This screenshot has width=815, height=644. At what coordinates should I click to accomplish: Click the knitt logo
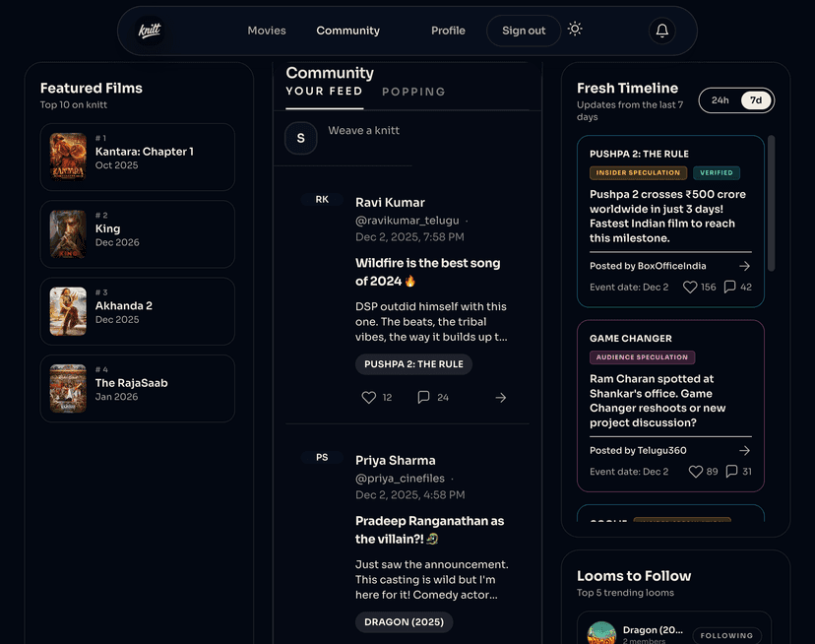click(x=148, y=30)
